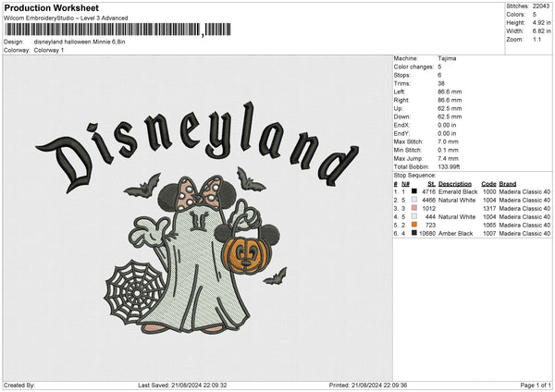This screenshot has width=555, height=392.
Task: Click stitch count 10680 in the stop sequence
Action: pyautogui.click(x=427, y=234)
